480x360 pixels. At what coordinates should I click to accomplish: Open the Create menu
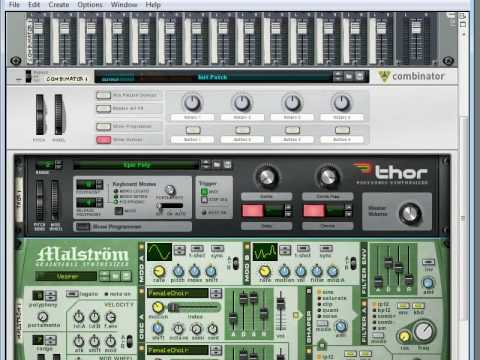click(59, 5)
